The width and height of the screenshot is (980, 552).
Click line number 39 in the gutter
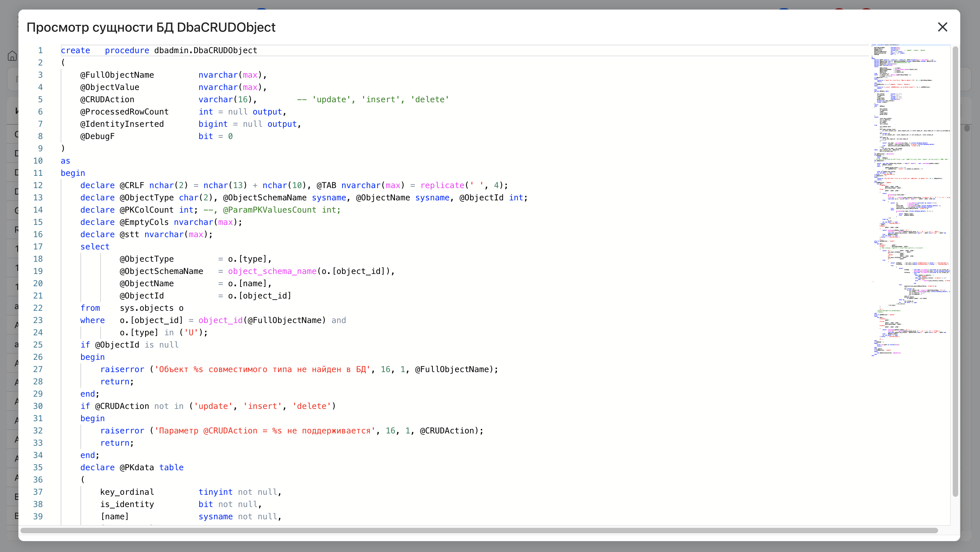tap(38, 517)
